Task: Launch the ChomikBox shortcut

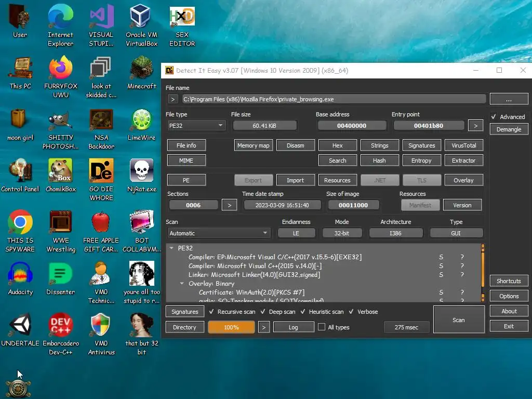Action: point(60,176)
